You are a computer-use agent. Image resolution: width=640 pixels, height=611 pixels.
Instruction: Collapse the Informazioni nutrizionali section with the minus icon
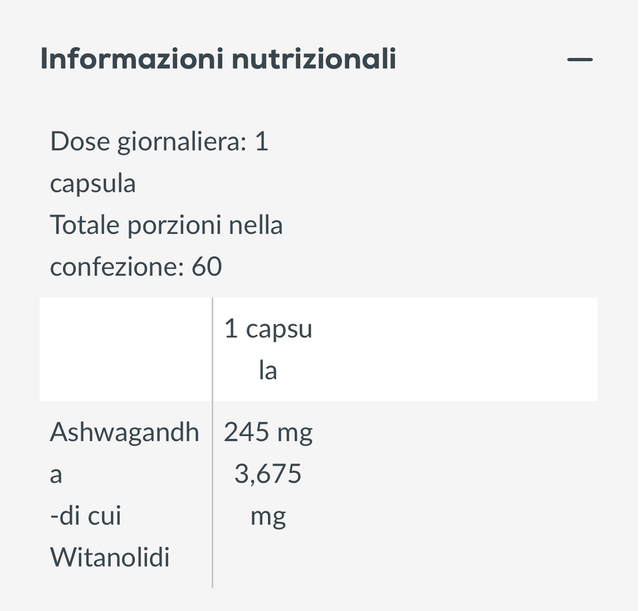tap(580, 60)
